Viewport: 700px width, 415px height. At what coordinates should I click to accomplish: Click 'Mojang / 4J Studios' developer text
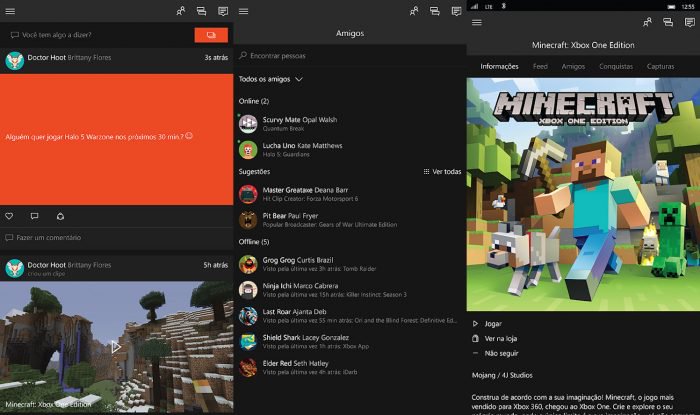point(502,375)
